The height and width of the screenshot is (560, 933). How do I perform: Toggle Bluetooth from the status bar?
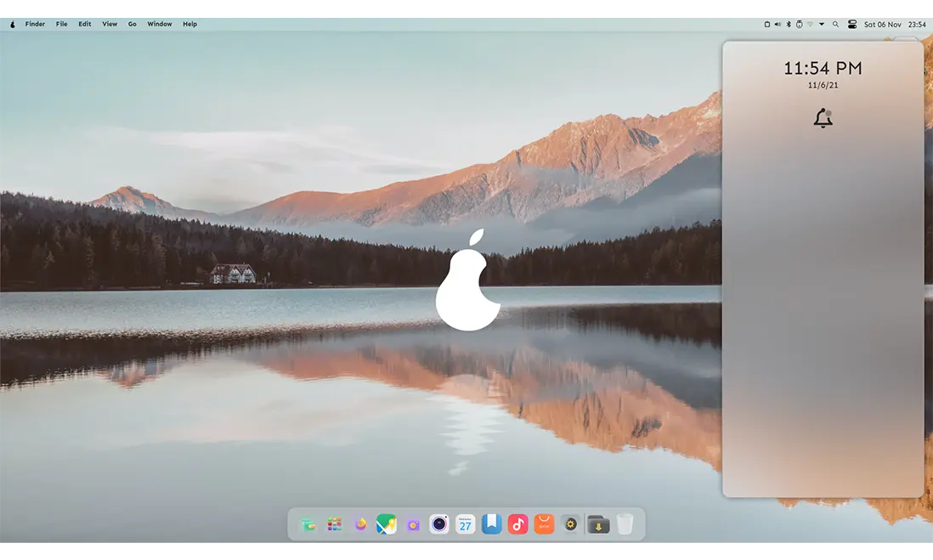coord(789,25)
